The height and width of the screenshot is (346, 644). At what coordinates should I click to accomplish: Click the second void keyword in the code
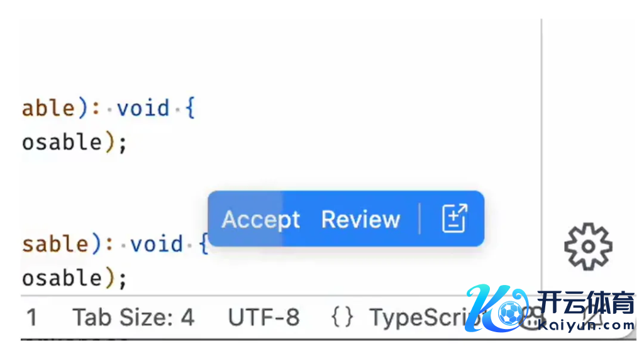point(157,243)
